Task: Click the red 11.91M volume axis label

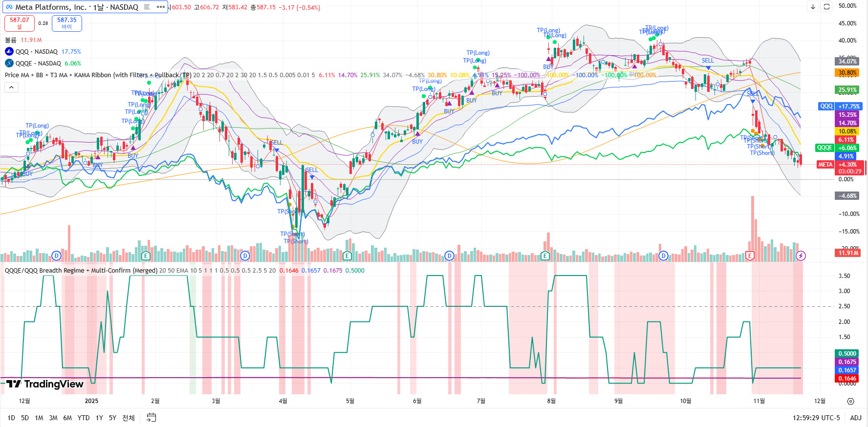Action: (x=847, y=253)
